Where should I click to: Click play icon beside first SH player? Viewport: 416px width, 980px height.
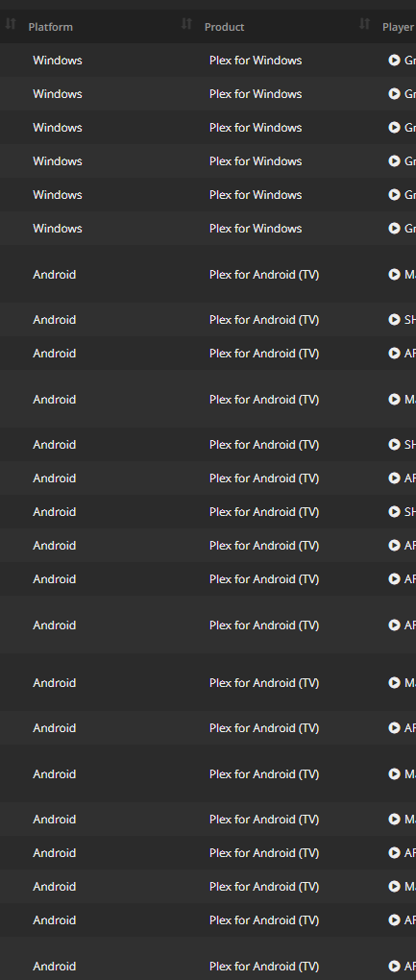pos(394,319)
